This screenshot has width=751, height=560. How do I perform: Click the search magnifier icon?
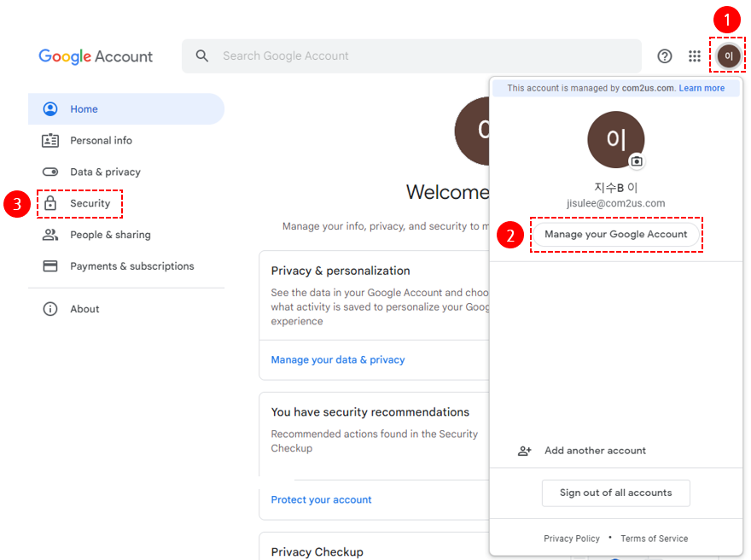[202, 56]
